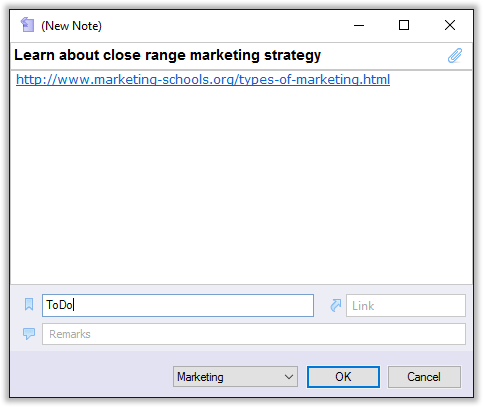Image resolution: width=483 pixels, height=407 pixels.
Task: Maximize the New Note window
Action: click(x=404, y=25)
